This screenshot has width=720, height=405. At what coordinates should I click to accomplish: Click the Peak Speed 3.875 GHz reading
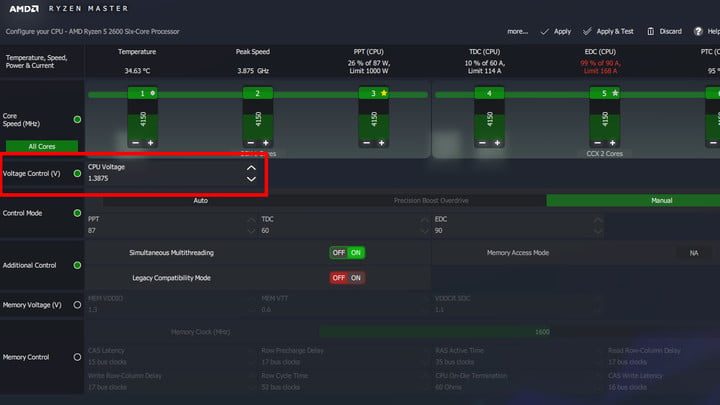coord(253,71)
